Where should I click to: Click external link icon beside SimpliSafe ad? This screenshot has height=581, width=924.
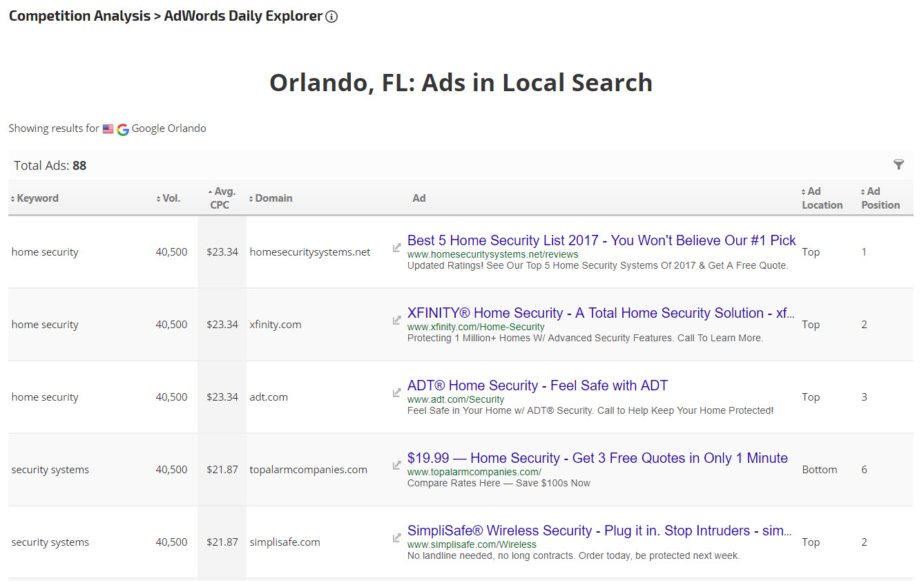coord(397,537)
